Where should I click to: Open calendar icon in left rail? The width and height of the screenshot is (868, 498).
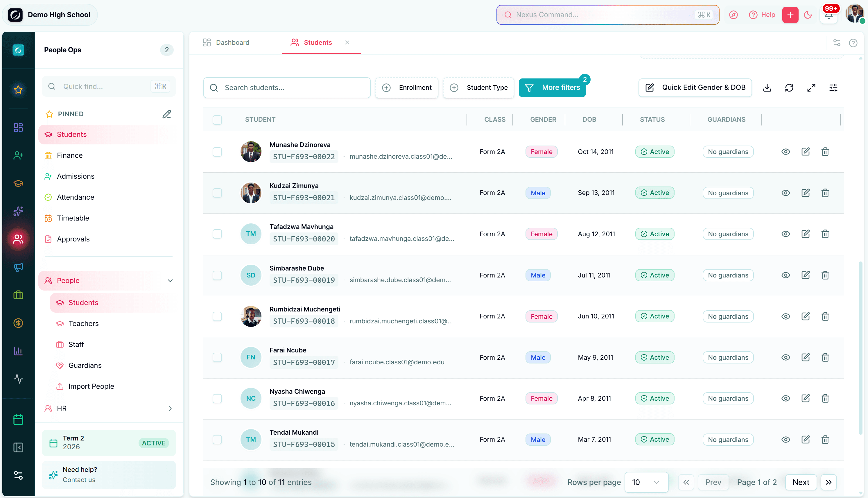click(18, 419)
